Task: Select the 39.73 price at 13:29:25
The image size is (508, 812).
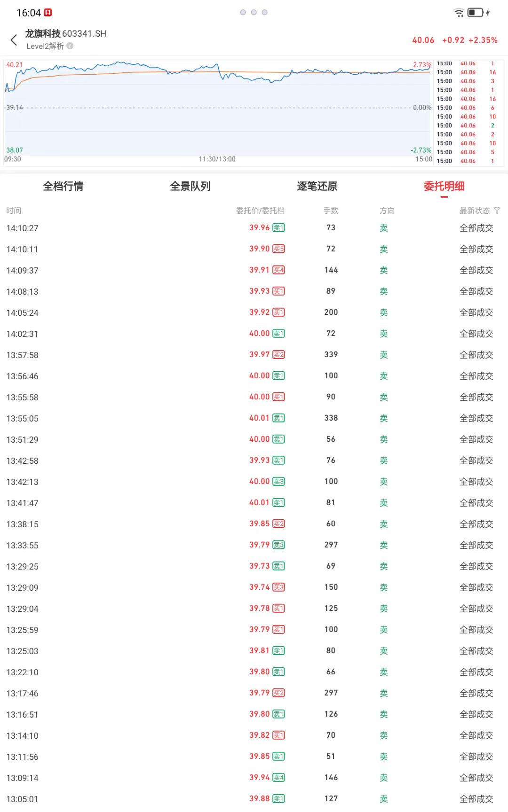Action: 260,566
